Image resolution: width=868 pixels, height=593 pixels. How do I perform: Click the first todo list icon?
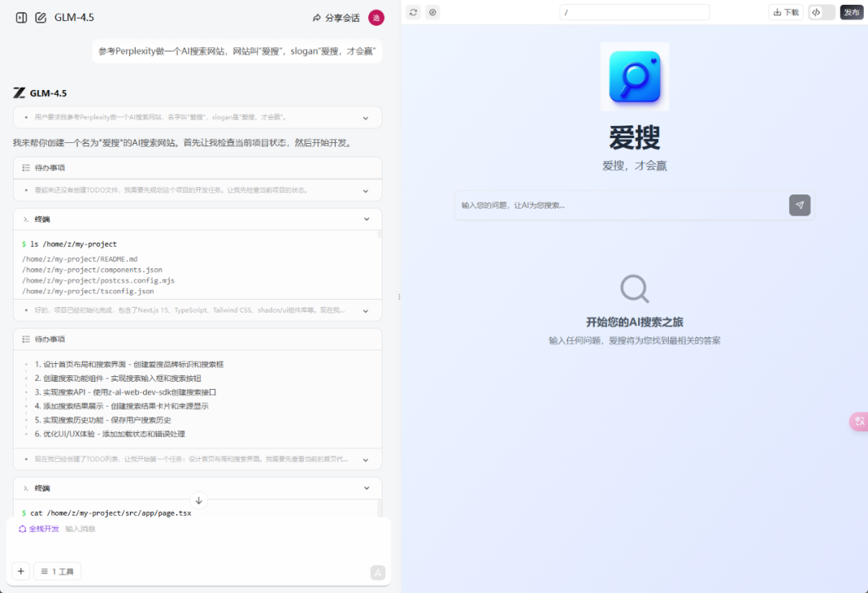(26, 168)
